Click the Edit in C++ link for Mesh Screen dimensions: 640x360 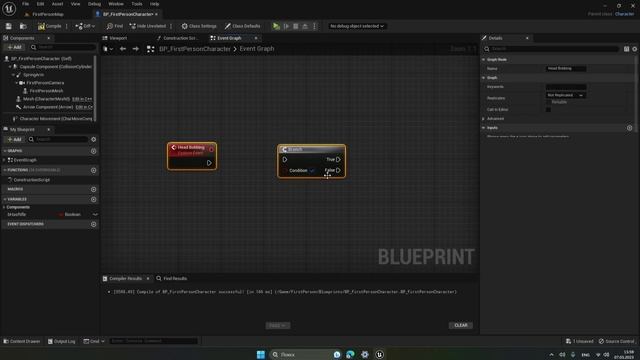point(82,99)
